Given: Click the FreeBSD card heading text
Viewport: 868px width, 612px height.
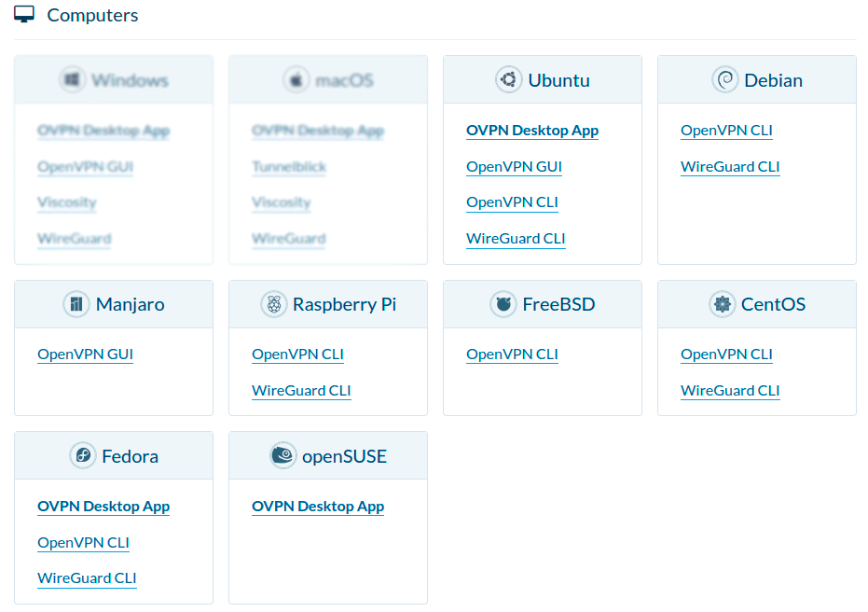Looking at the screenshot, I should (x=558, y=305).
